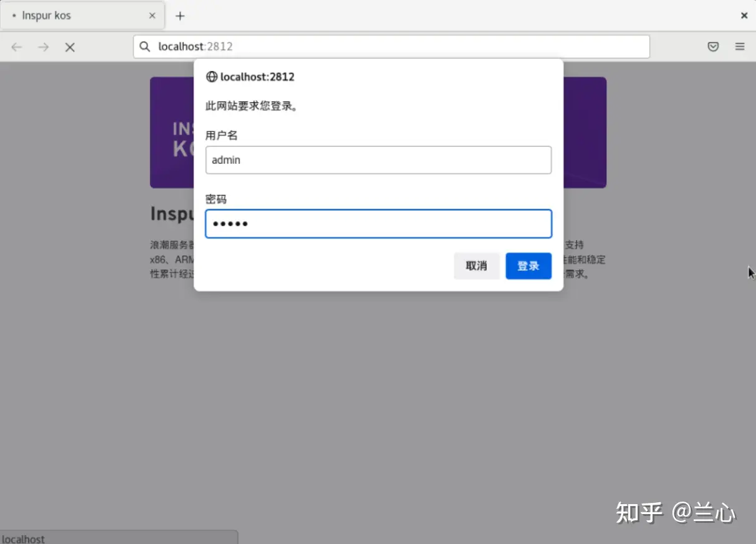Click the username field containing admin
The height and width of the screenshot is (544, 756).
(x=378, y=160)
